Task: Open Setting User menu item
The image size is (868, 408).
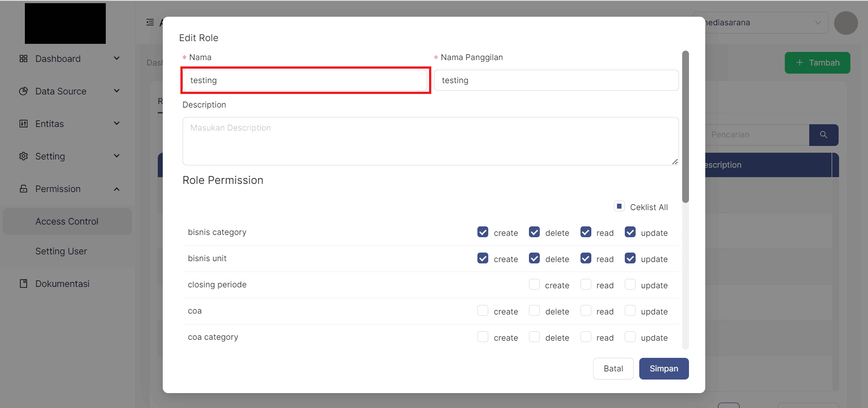Action: pos(61,251)
